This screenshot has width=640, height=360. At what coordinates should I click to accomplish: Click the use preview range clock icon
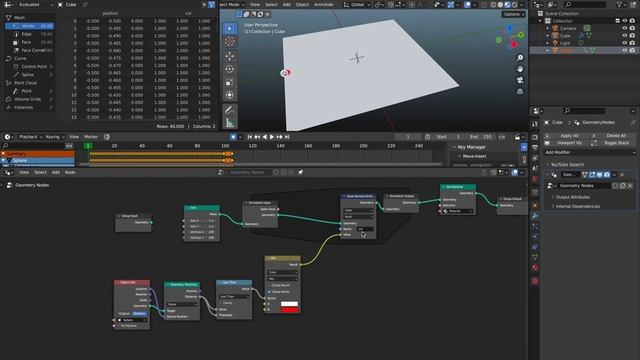point(427,137)
